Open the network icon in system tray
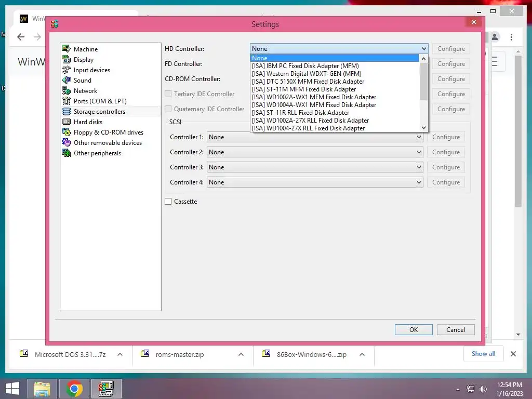This screenshot has height=399, width=532. point(471,389)
